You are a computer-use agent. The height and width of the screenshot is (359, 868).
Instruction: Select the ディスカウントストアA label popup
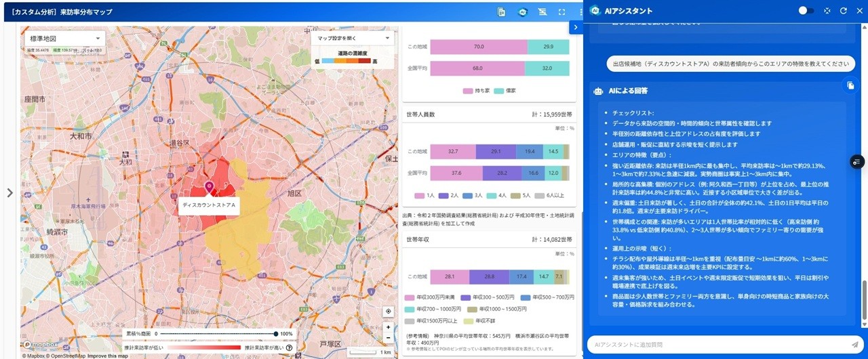point(209,205)
